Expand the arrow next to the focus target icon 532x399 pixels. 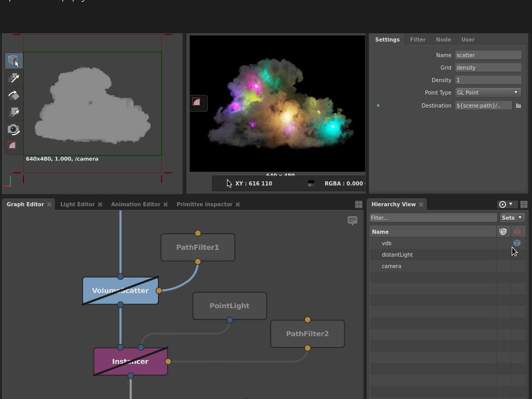click(511, 204)
